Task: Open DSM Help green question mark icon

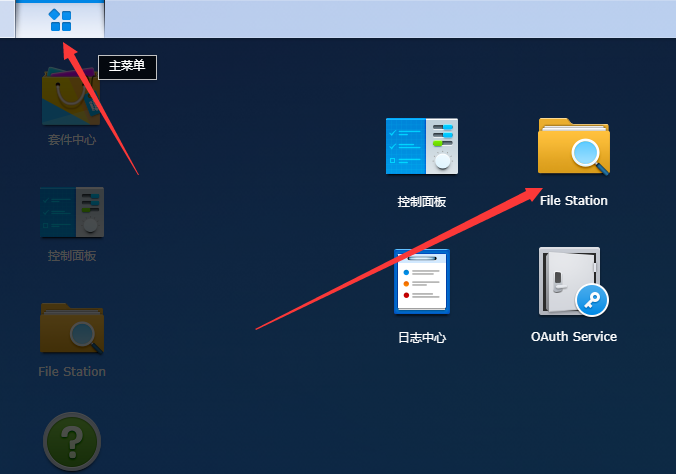Action: point(72,441)
